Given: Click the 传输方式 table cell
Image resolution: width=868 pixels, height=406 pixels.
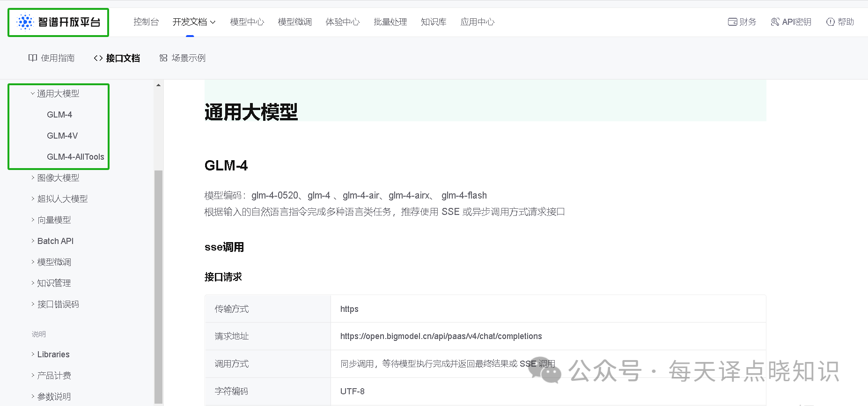Looking at the screenshot, I should [x=268, y=309].
